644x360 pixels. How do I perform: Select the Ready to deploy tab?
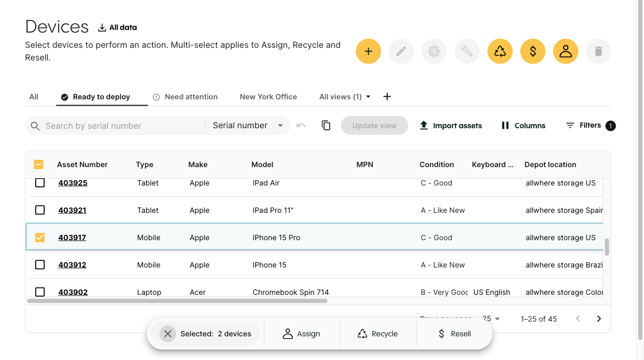[102, 97]
